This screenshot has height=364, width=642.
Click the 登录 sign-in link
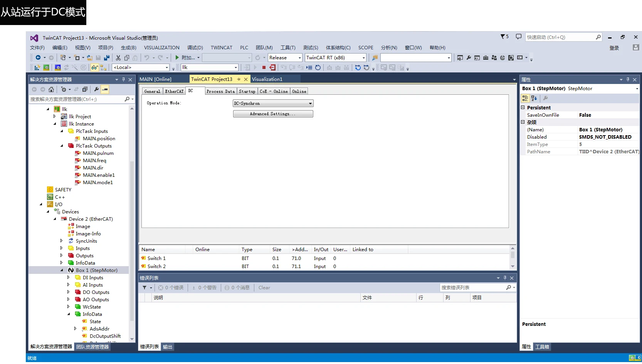[614, 48]
